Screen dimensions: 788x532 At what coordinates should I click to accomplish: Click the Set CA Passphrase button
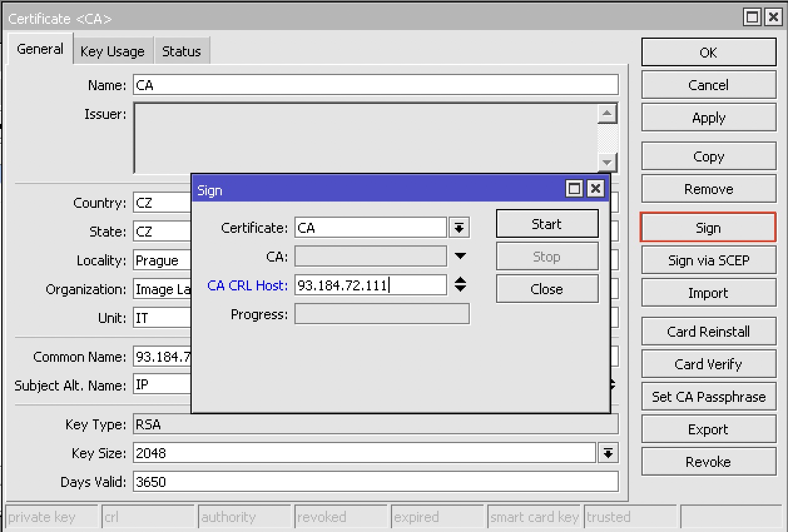pos(708,397)
